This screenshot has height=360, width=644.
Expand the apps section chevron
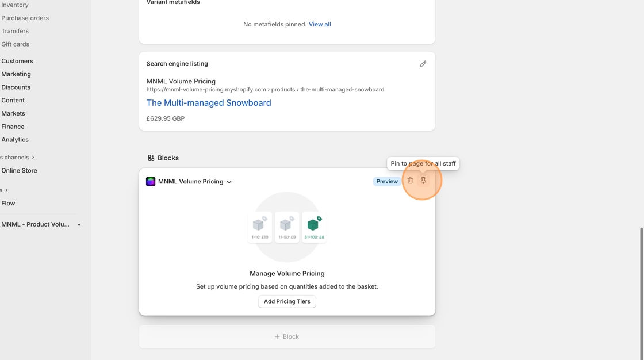pos(6,190)
